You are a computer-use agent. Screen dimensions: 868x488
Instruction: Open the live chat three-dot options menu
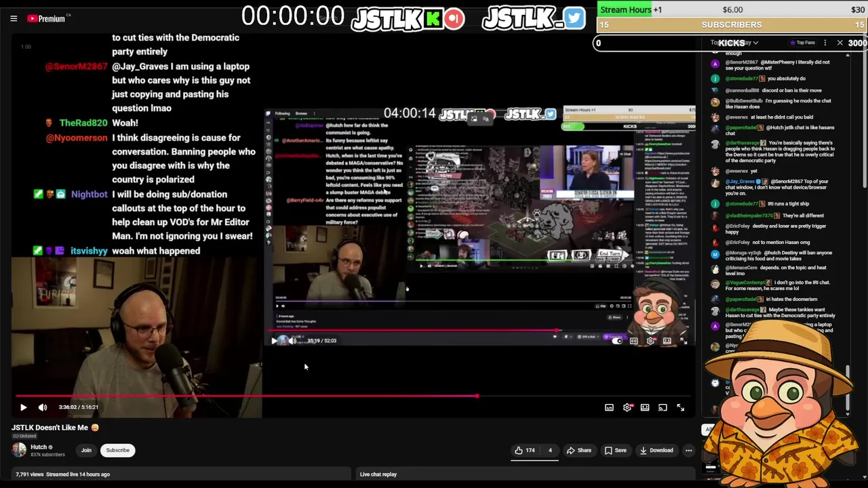[x=825, y=43]
